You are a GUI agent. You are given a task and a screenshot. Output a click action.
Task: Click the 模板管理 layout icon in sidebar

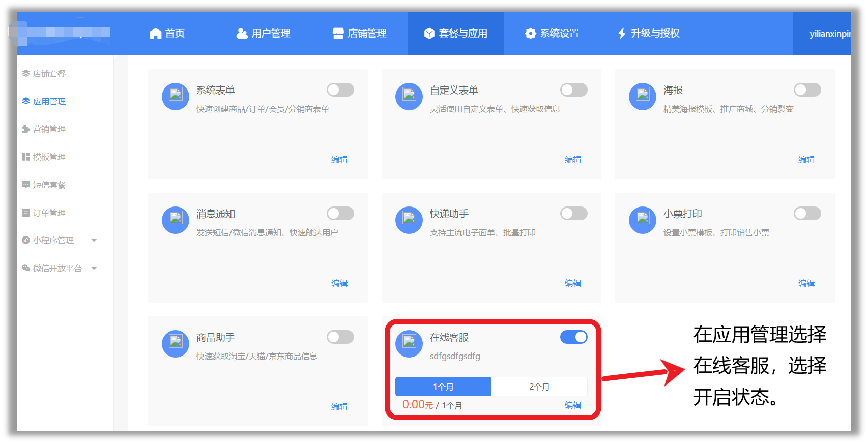[x=26, y=157]
